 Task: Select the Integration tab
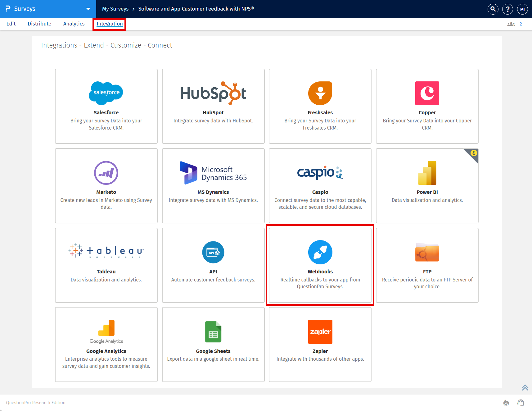click(x=110, y=24)
